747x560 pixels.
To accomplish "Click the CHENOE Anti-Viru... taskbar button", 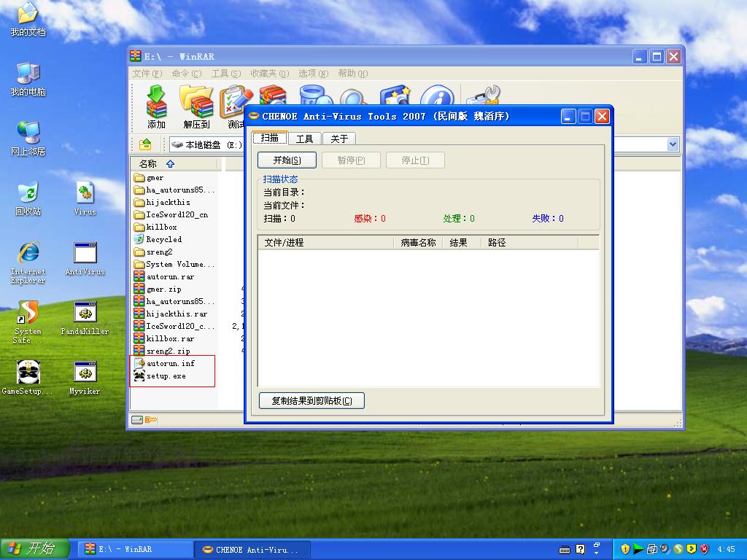I will coord(252,550).
